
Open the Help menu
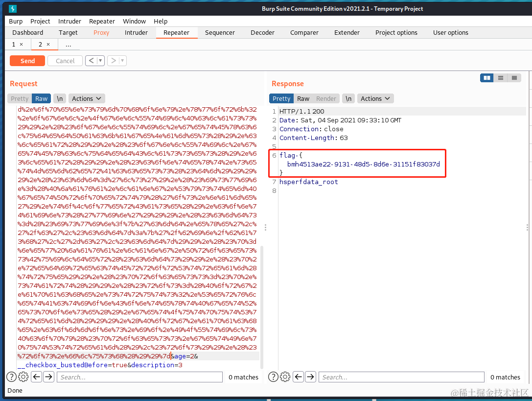tap(161, 22)
